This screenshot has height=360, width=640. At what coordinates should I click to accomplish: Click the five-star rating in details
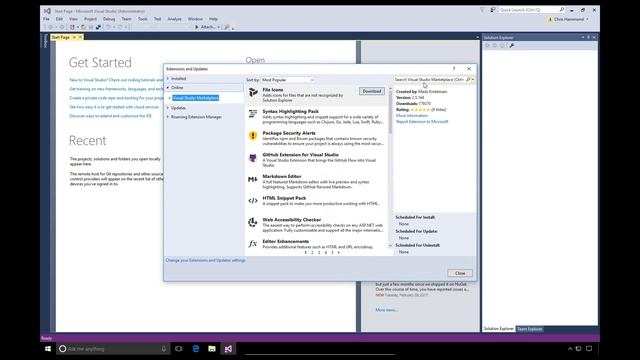420,110
